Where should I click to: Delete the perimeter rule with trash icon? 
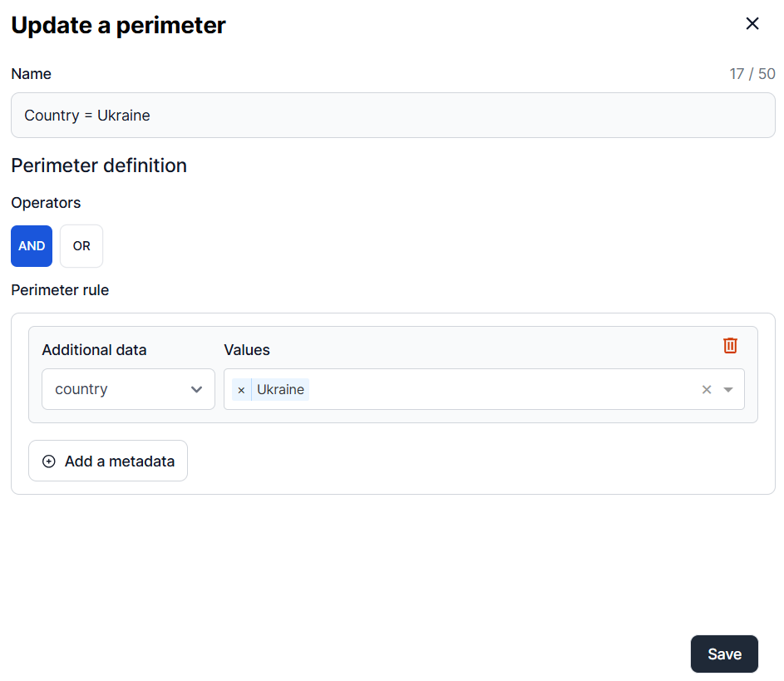(730, 346)
